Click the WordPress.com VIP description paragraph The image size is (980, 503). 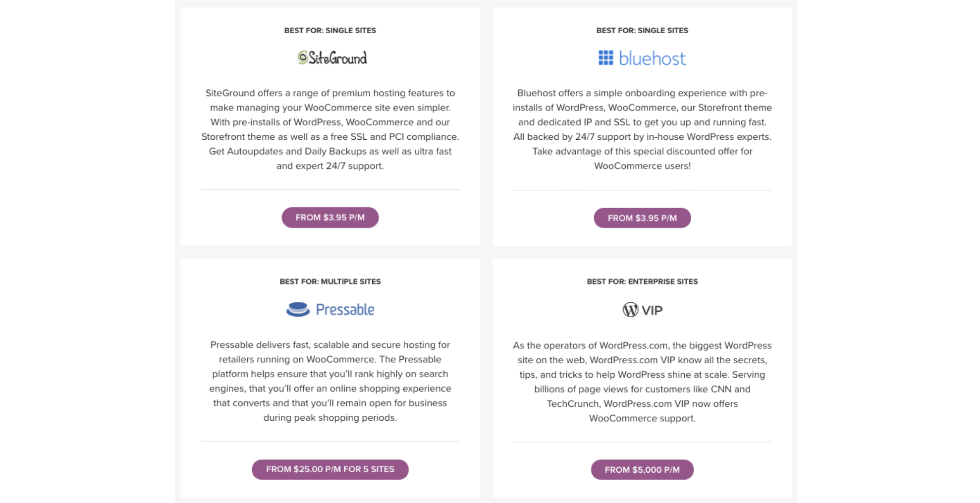point(642,382)
